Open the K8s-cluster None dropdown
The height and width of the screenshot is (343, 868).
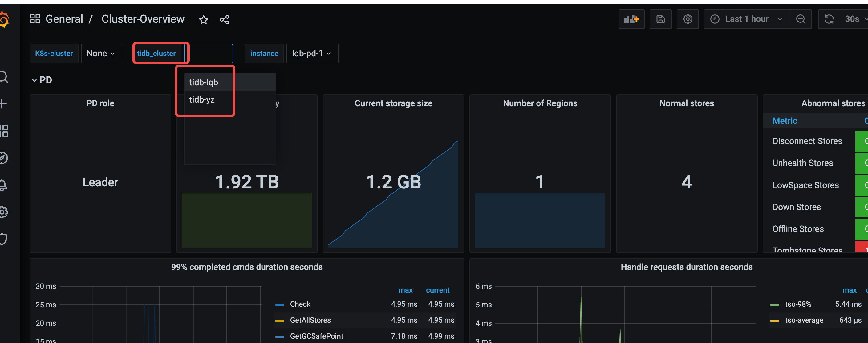[x=101, y=54]
